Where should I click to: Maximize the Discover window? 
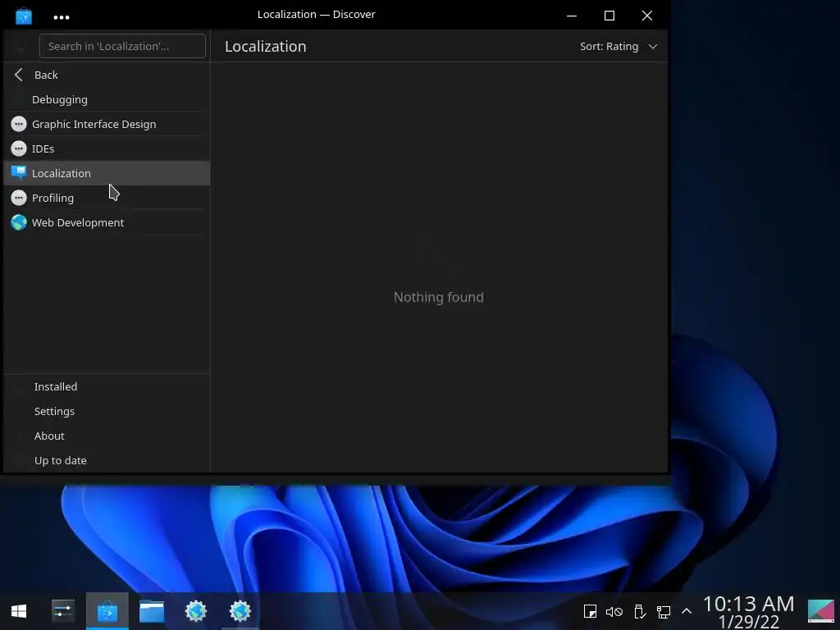click(x=609, y=16)
